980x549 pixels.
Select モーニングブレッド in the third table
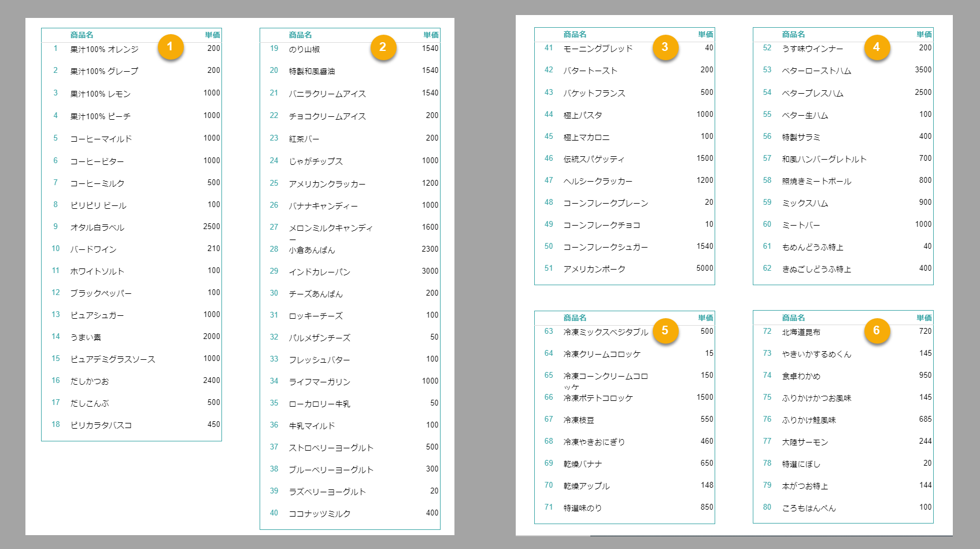[x=597, y=49]
